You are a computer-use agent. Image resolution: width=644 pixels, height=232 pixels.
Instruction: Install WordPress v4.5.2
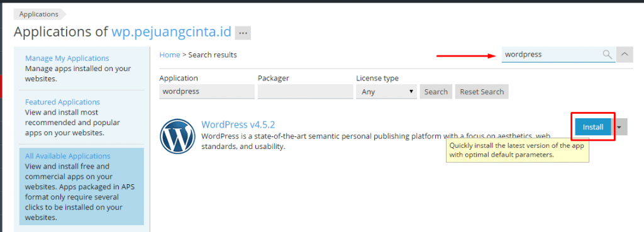coord(593,127)
